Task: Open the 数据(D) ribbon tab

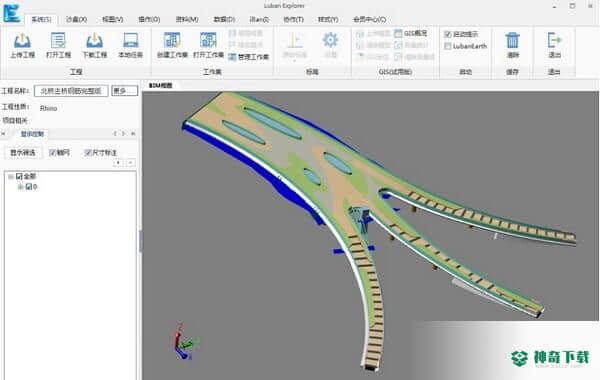Action: click(224, 19)
